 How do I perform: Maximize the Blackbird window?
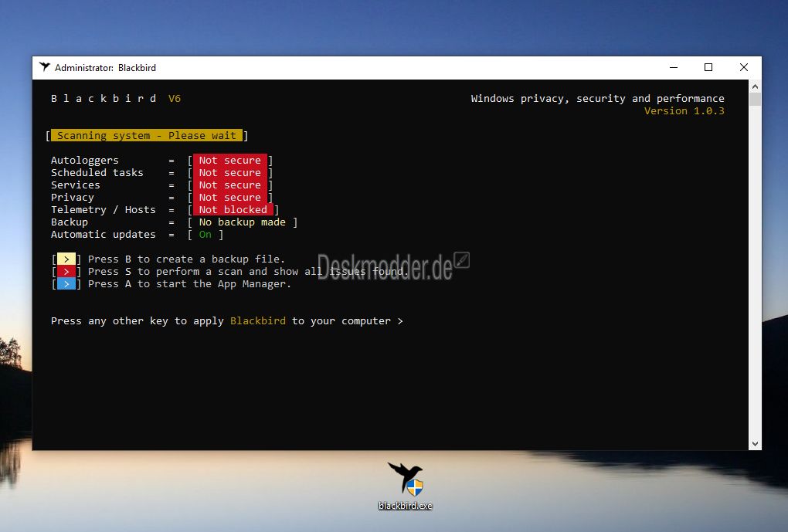tap(708, 67)
